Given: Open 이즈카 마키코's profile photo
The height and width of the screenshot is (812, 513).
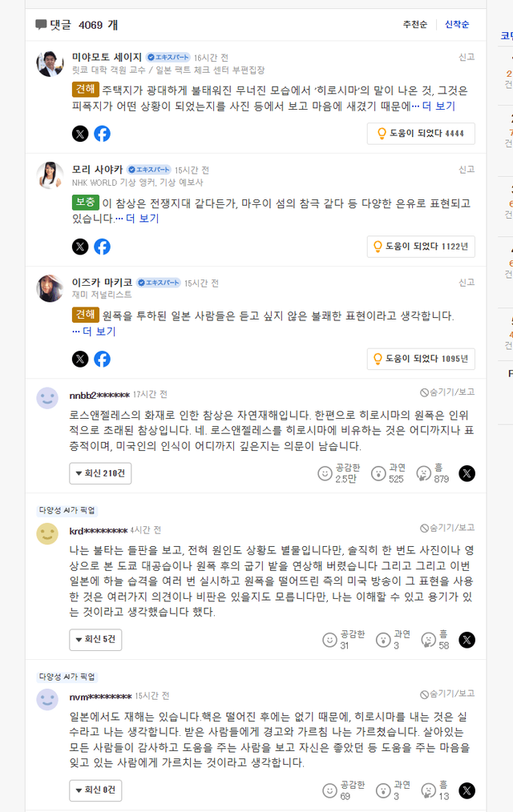Looking at the screenshot, I should pyautogui.click(x=50, y=289).
